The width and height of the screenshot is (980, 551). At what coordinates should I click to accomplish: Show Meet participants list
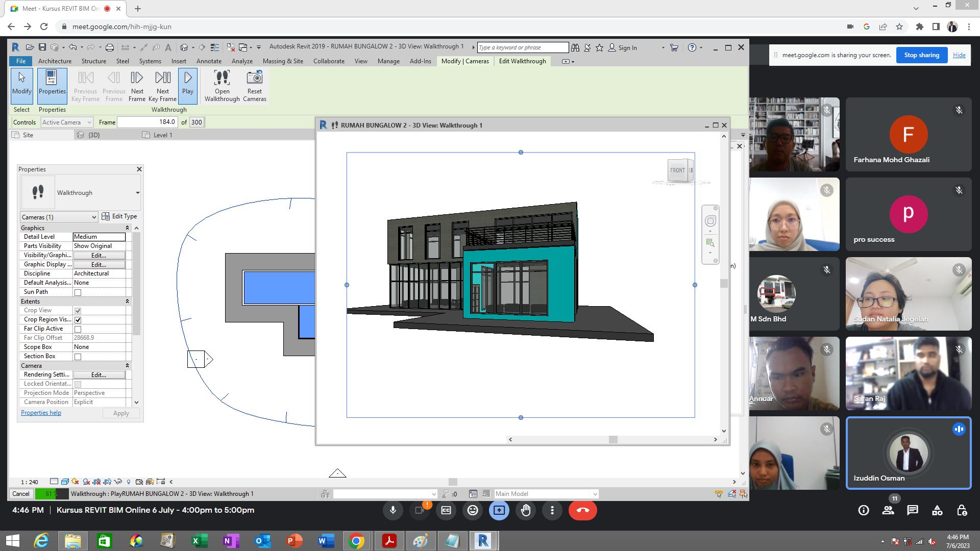coord(888,510)
